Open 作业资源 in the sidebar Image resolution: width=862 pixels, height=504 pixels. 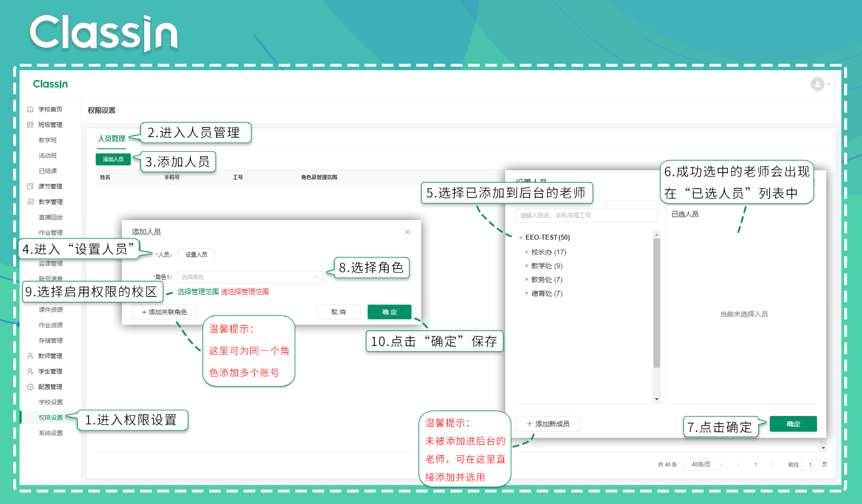point(51,325)
